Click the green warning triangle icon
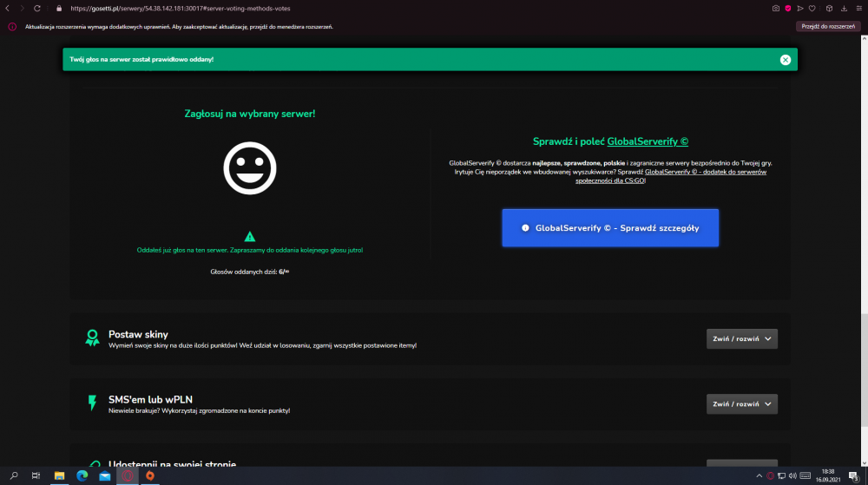This screenshot has height=485, width=868. 250,237
